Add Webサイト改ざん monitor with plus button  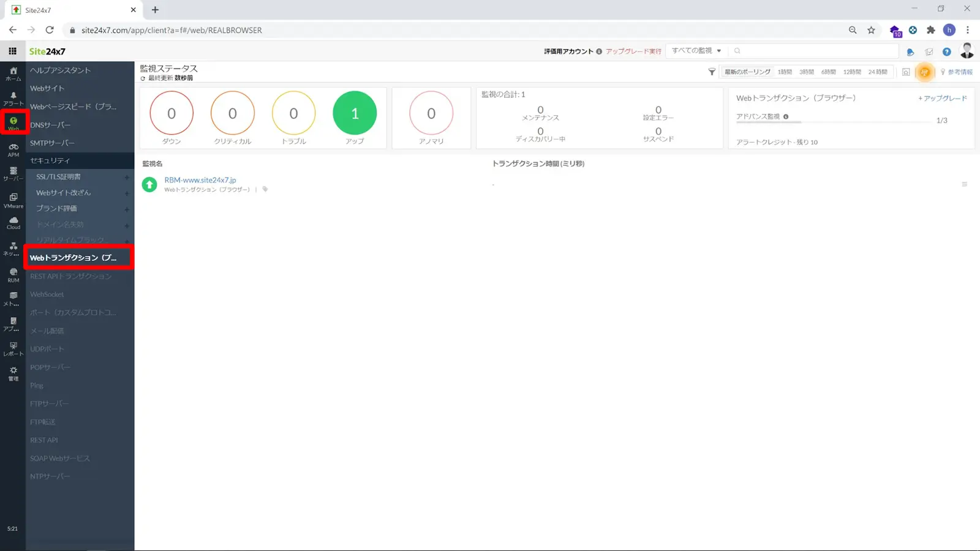(127, 193)
